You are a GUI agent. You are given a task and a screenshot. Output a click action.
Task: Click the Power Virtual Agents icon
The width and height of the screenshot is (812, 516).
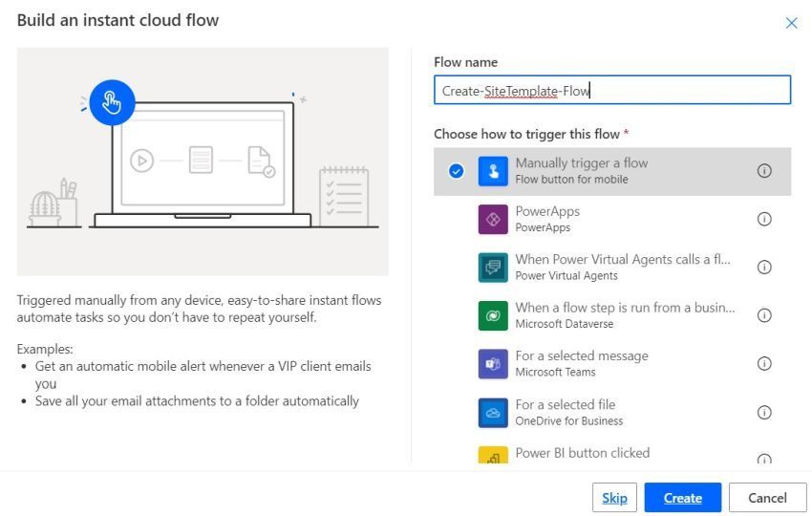coord(493,268)
